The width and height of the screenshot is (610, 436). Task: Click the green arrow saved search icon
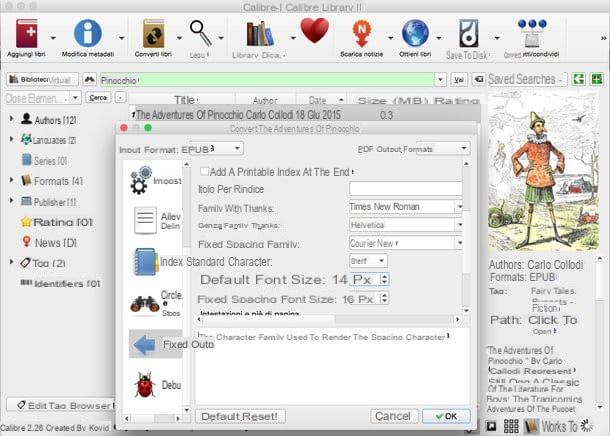(x=578, y=79)
